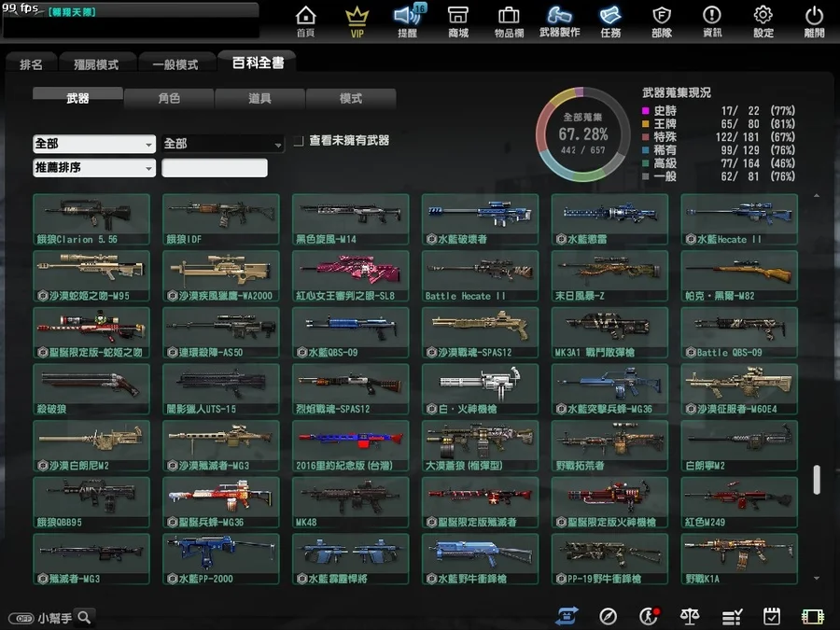Select the 連環殺陣-AS50 weapon card
The width and height of the screenshot is (840, 630).
pyautogui.click(x=220, y=332)
